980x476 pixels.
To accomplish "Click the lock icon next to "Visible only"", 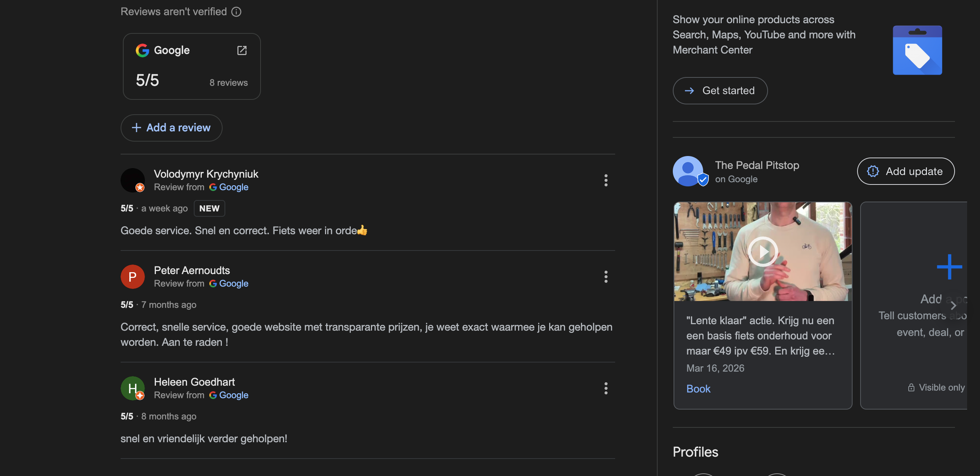I will (911, 387).
